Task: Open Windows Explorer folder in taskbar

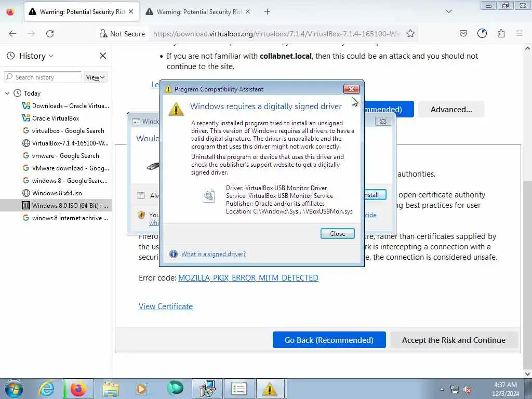Action: point(111,389)
